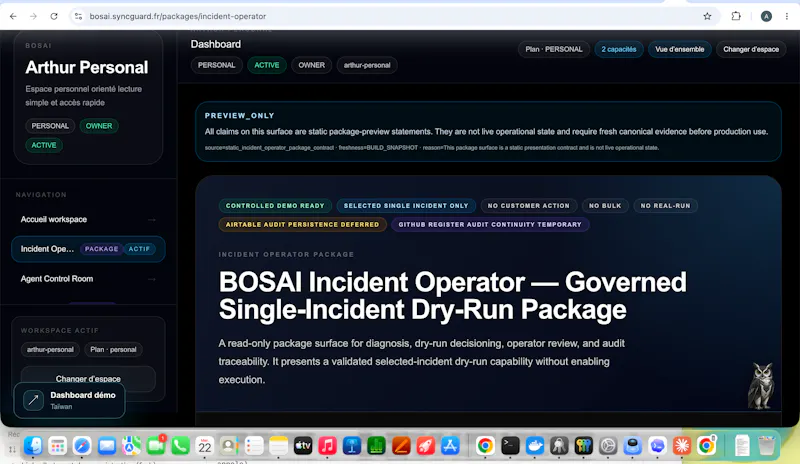This screenshot has width=800, height=464.
Task: Open Accueil workspace in navigation
Action: pos(88,219)
